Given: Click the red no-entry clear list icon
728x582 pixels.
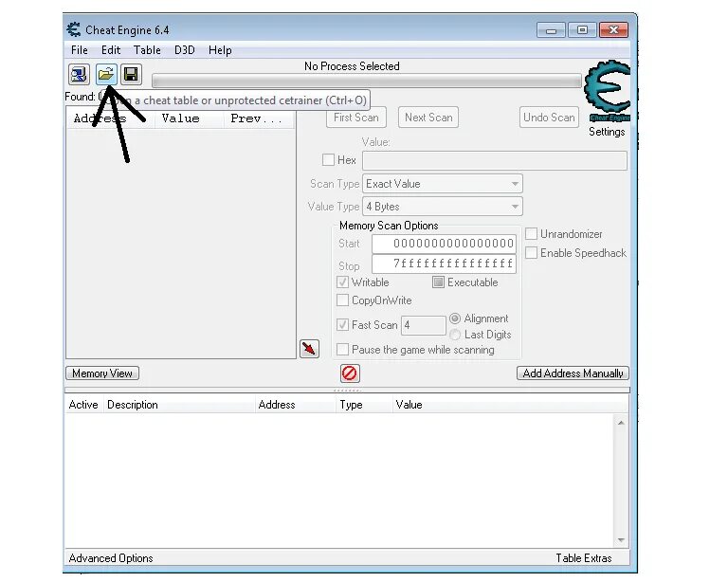Looking at the screenshot, I should (349, 373).
